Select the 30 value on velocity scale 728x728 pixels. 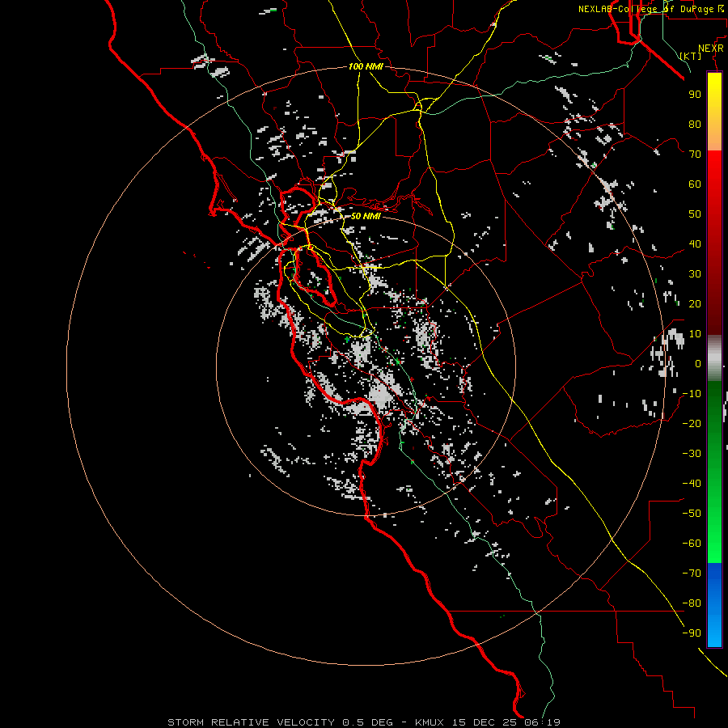[x=695, y=274]
